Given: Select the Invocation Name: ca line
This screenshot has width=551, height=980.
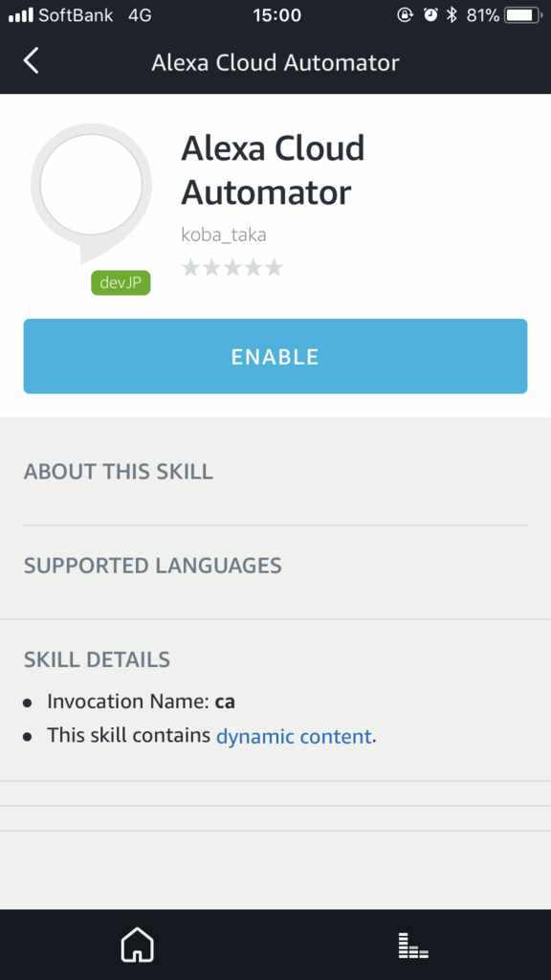Looking at the screenshot, I should coord(142,702).
